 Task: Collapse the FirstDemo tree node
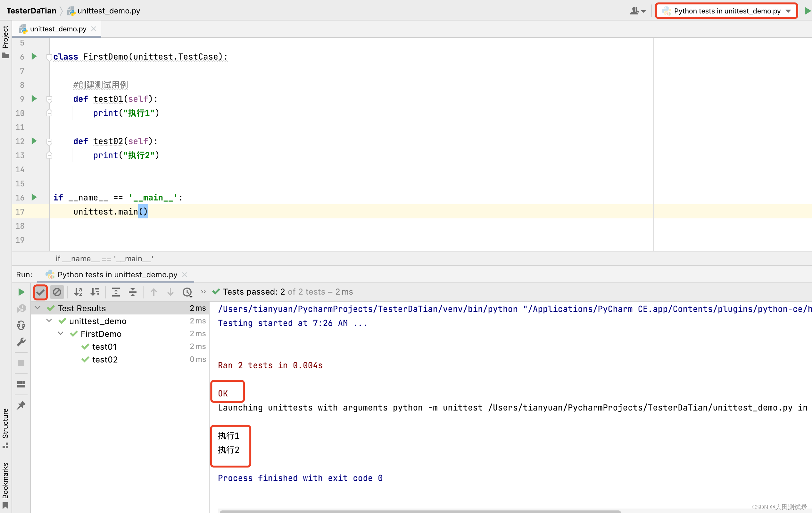(x=61, y=334)
